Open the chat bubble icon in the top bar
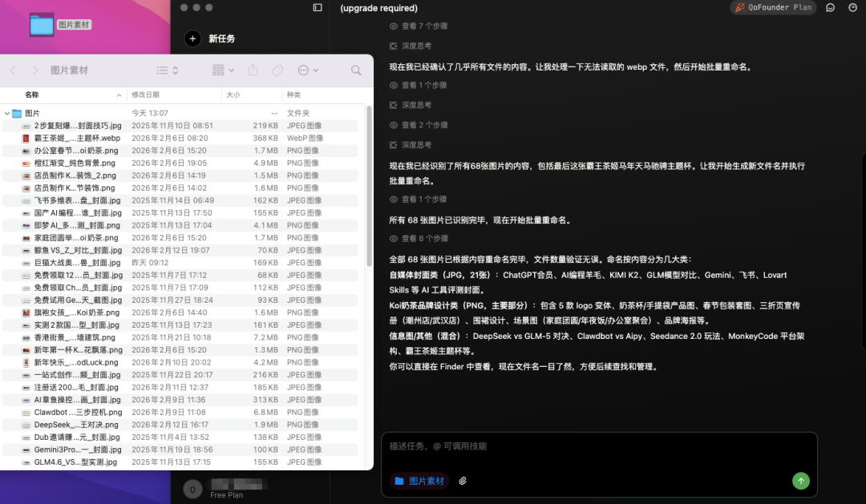The height and width of the screenshot is (504, 866). [830, 8]
